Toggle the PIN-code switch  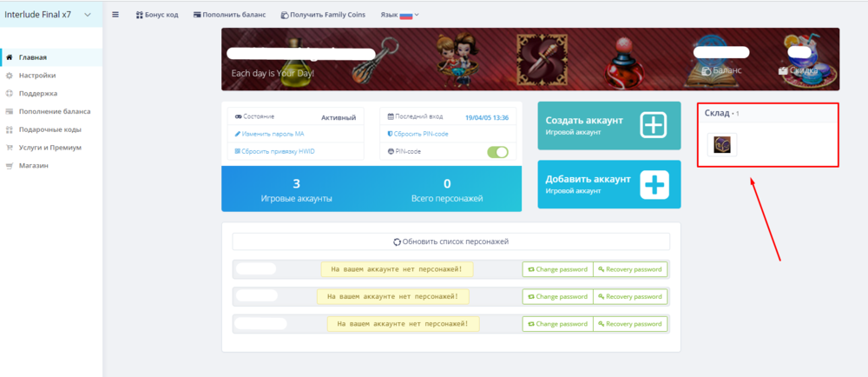[497, 152]
